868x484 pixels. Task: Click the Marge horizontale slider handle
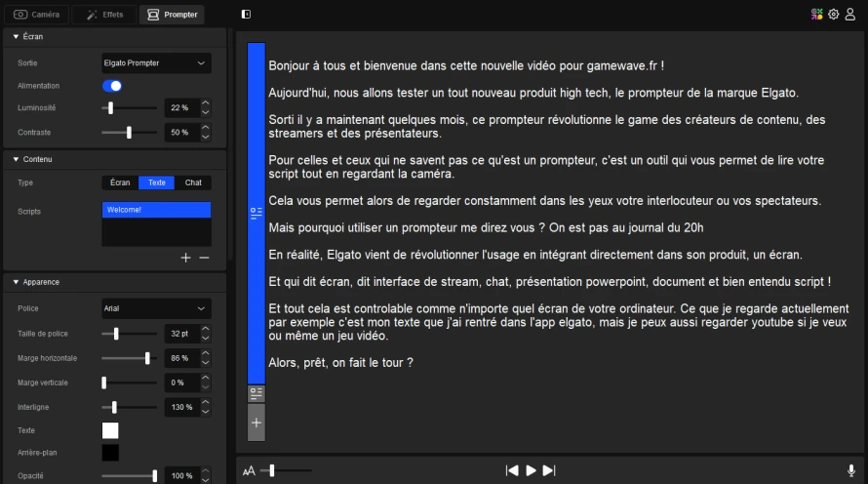(x=147, y=358)
